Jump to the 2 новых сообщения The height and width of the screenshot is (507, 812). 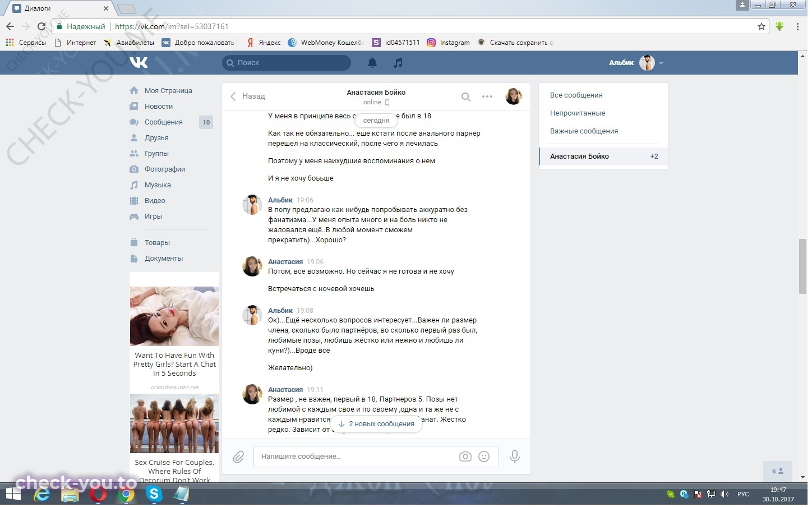click(x=376, y=424)
